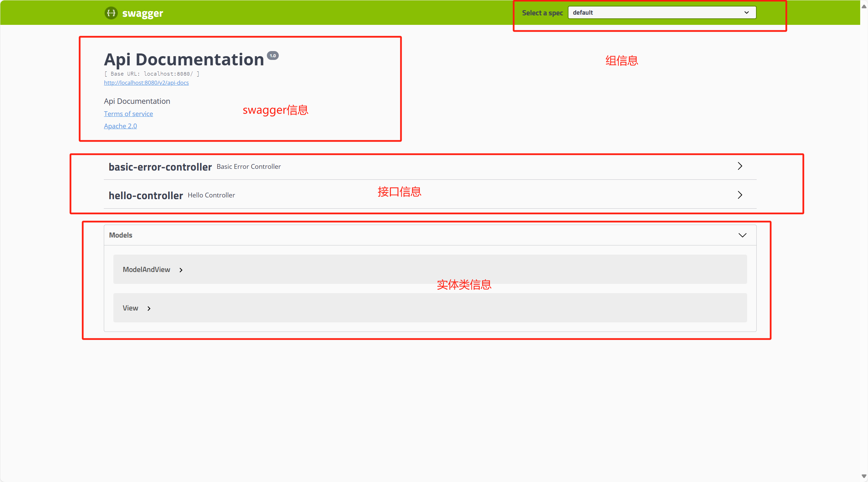Open the Apache 2.0 license link
Image resolution: width=868 pixels, height=482 pixels.
[x=120, y=126]
